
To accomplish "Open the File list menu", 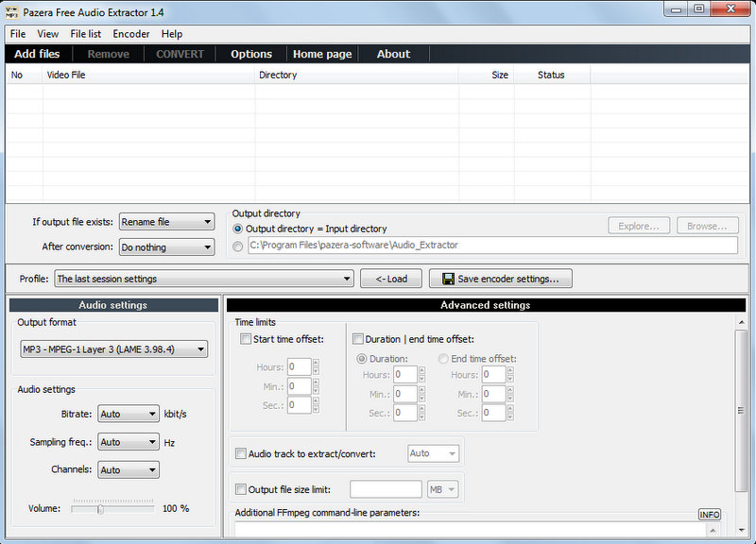I will click(x=86, y=34).
